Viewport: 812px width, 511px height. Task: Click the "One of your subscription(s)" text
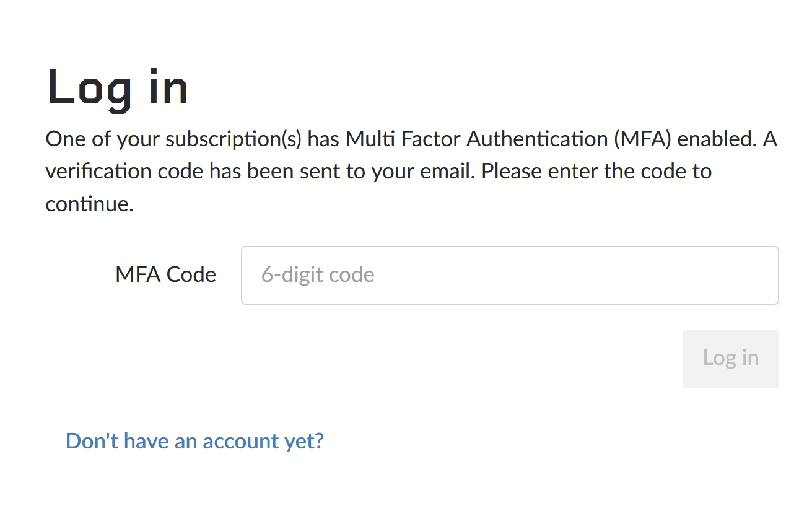[173, 139]
